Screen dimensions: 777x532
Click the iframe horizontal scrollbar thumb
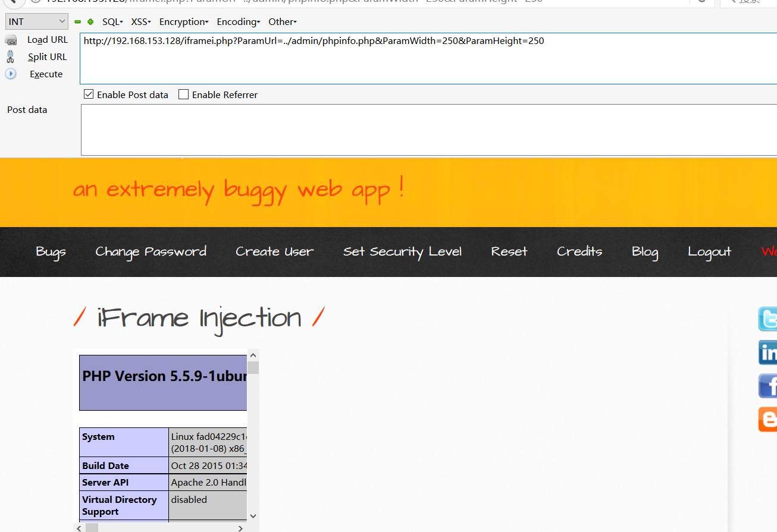point(92,528)
